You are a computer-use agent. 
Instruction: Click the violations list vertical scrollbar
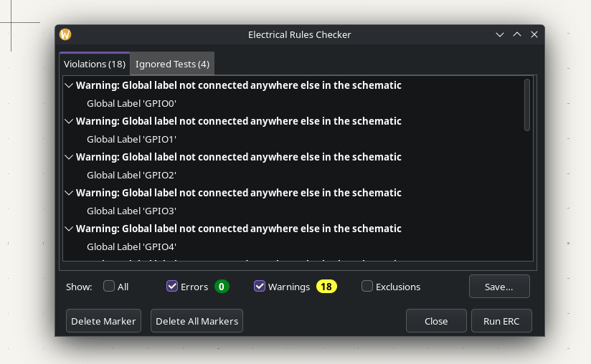click(527, 105)
